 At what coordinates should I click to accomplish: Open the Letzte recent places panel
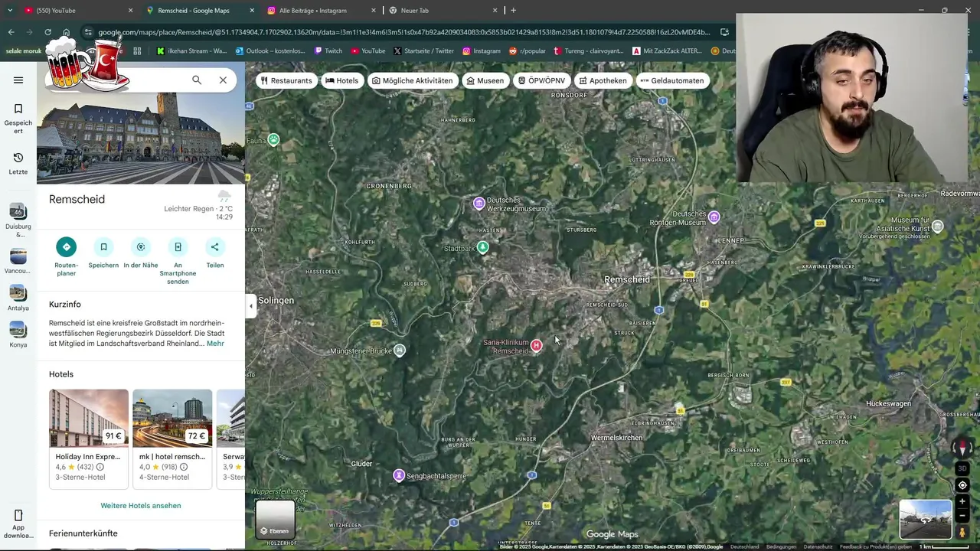[x=18, y=163]
